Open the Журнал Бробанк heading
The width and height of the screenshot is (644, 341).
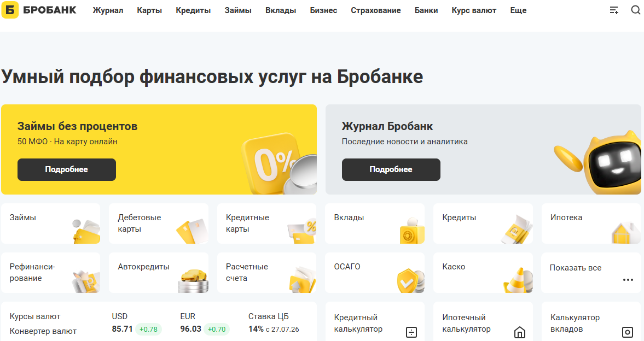pos(387,126)
